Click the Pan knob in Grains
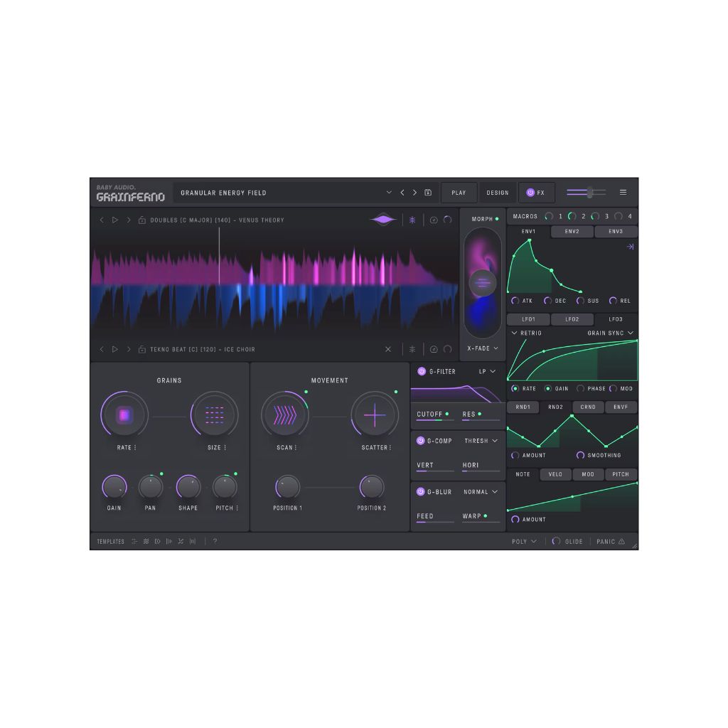Screen dimensions: 728x728 151,487
